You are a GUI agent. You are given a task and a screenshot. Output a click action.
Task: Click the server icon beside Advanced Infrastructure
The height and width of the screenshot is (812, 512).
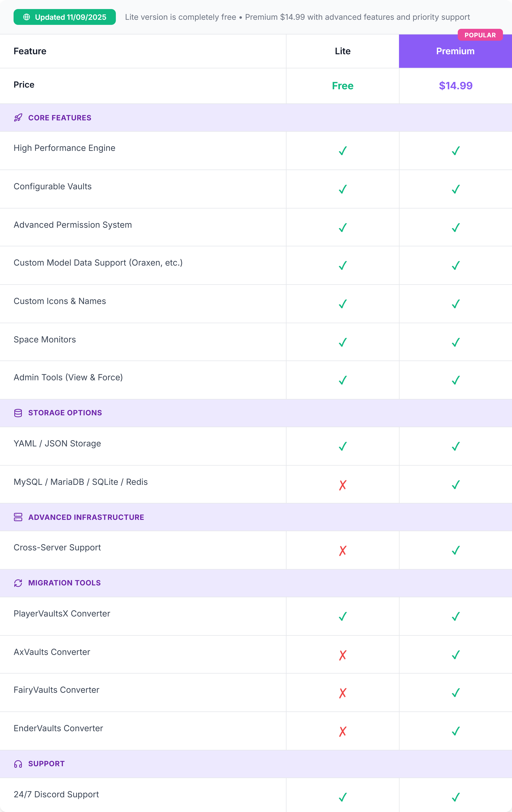click(x=18, y=517)
